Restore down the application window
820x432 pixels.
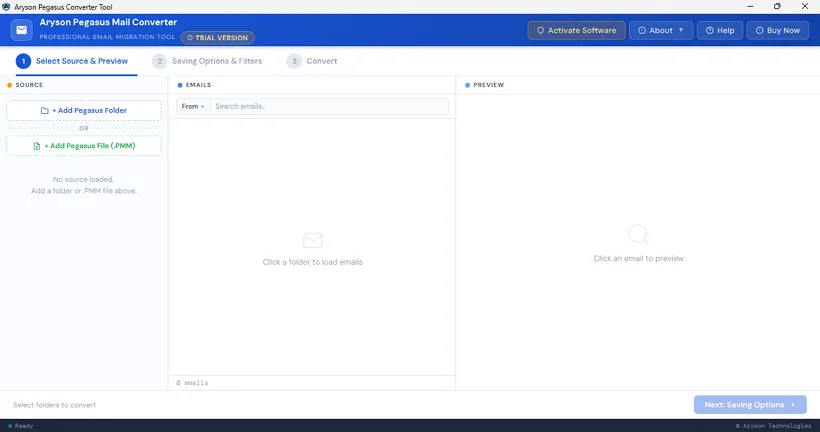click(x=777, y=7)
